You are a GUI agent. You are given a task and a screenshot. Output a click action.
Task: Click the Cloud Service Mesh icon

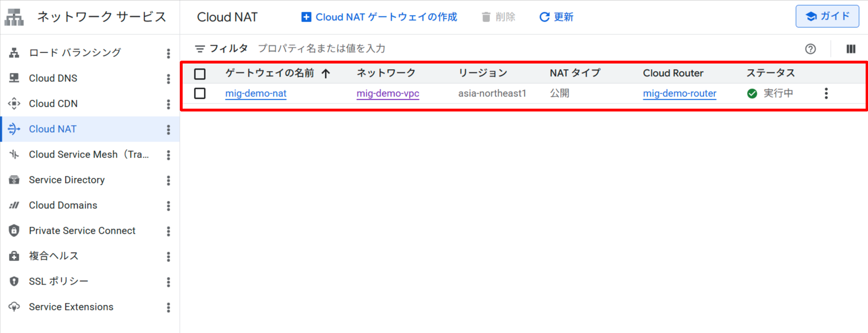click(x=14, y=154)
